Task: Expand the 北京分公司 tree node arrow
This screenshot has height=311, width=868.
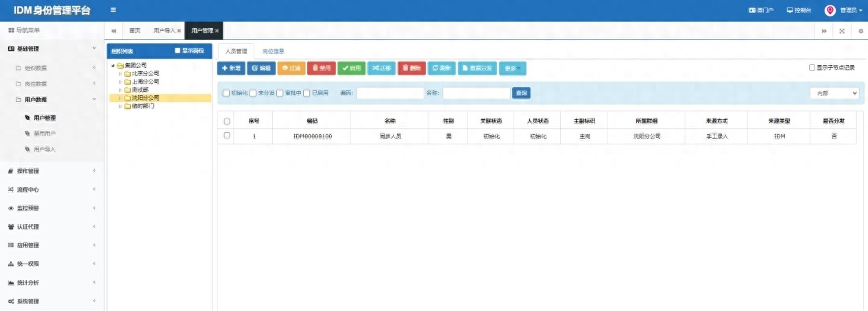Action: [x=120, y=73]
